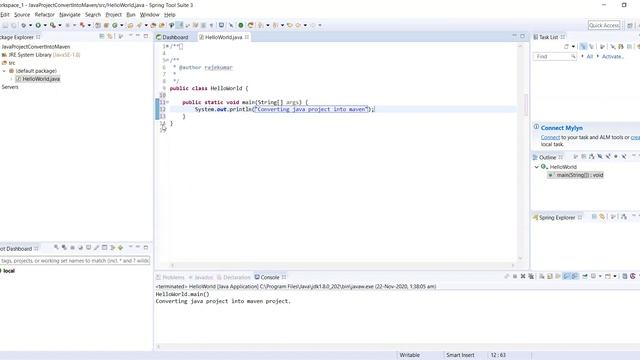The image size is (640, 360).
Task: Toggle Categorized presentation in Task List
Action: [583, 47]
